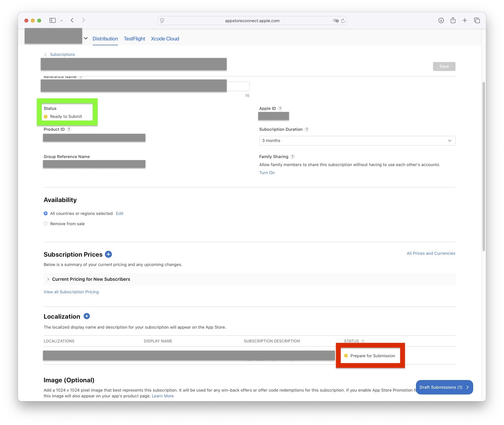Click help icon next to Subscription Duration
The image size is (504, 425).
pos(307,129)
